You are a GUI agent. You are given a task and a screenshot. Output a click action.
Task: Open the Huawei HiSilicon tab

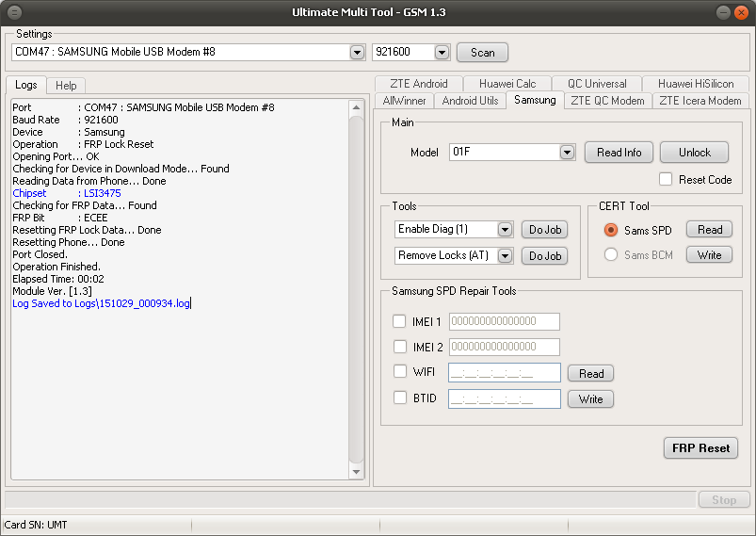coord(696,84)
